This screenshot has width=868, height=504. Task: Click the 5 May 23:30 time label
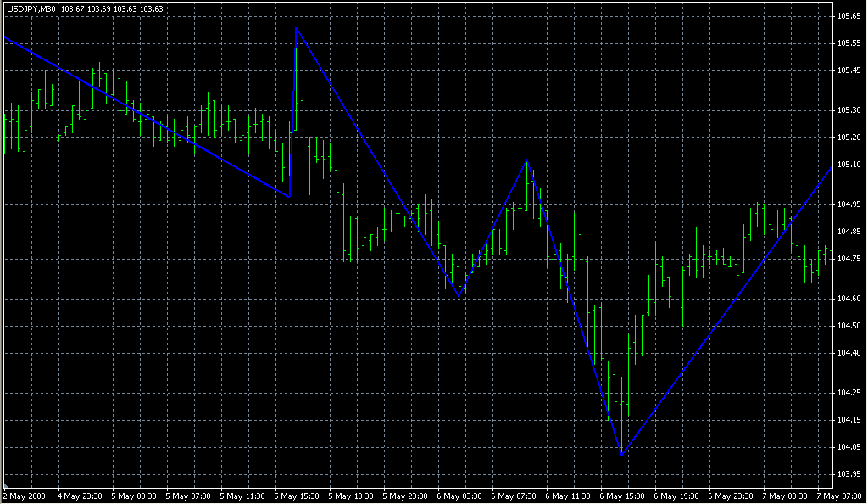tap(405, 496)
